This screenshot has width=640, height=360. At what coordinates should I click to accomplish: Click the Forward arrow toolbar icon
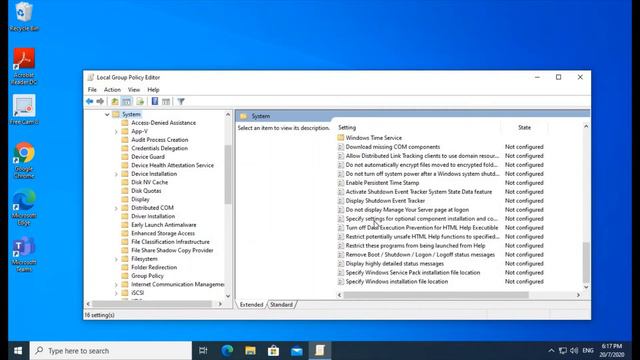click(x=100, y=101)
